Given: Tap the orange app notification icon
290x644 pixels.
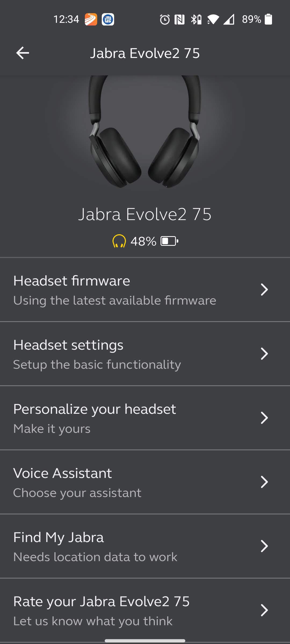Looking at the screenshot, I should [91, 19].
